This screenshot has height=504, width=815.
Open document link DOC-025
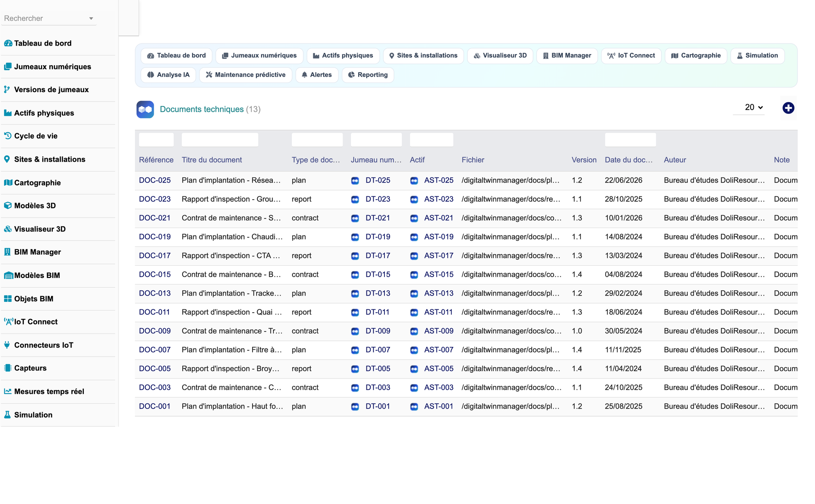click(x=155, y=180)
